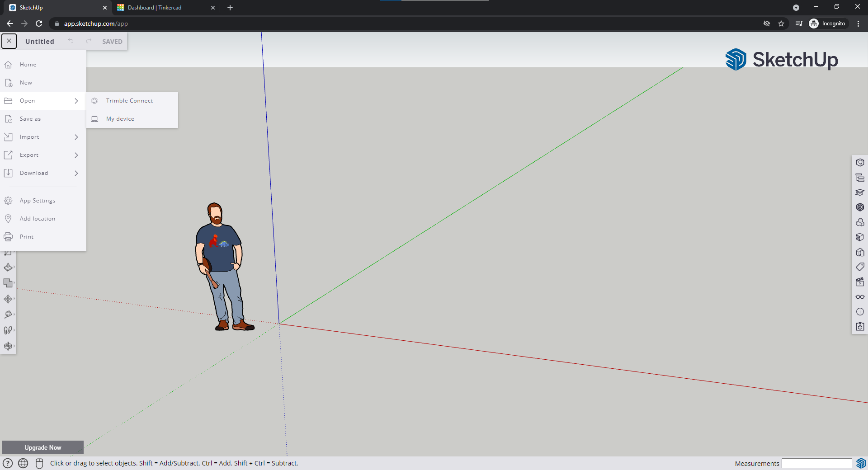Open the Outliner panel
Viewport: 868px width, 470px height.
[860, 178]
